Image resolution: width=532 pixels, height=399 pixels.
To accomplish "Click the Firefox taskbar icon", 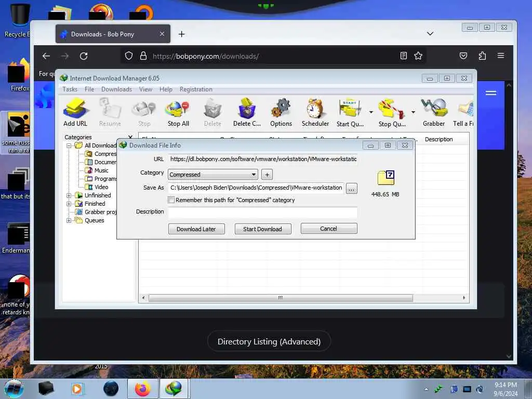I will click(143, 389).
